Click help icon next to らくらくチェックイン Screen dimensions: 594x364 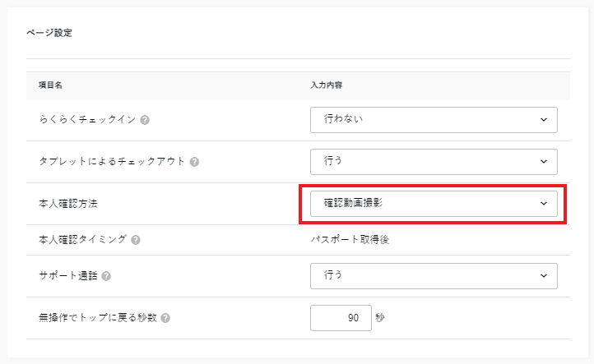click(x=145, y=120)
